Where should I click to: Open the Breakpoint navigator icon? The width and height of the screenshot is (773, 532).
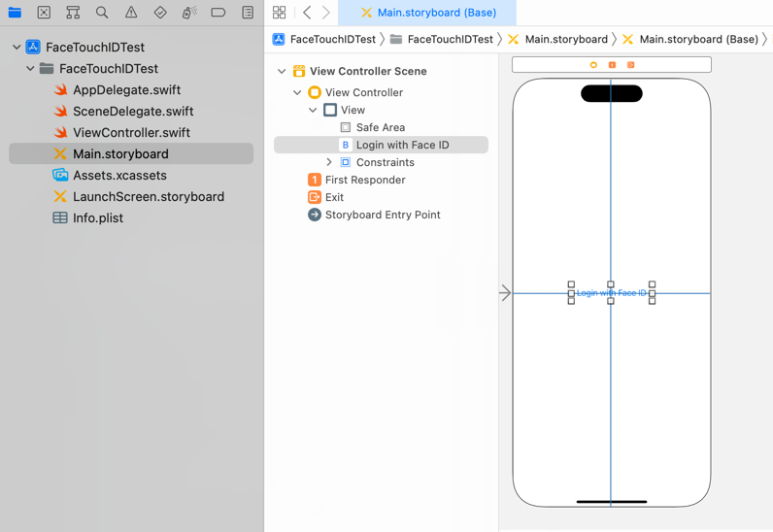(x=218, y=13)
